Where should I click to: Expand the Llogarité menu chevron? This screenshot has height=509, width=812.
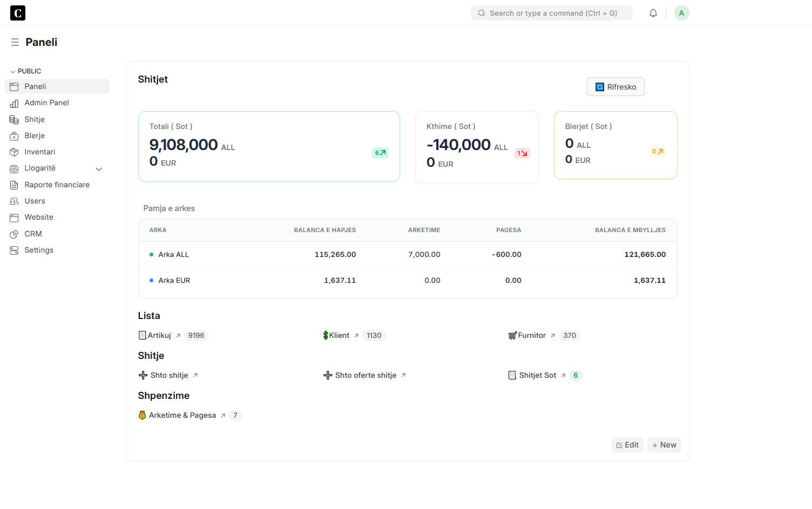pos(99,168)
